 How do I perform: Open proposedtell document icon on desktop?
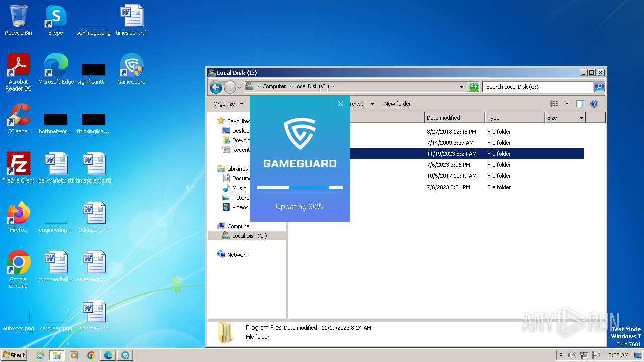tap(56, 266)
